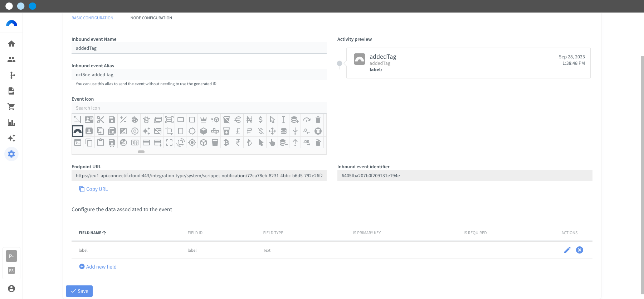Viewport: 644px width, 299px height.
Task: Click the Is Required column header
Action: pyautogui.click(x=475, y=233)
